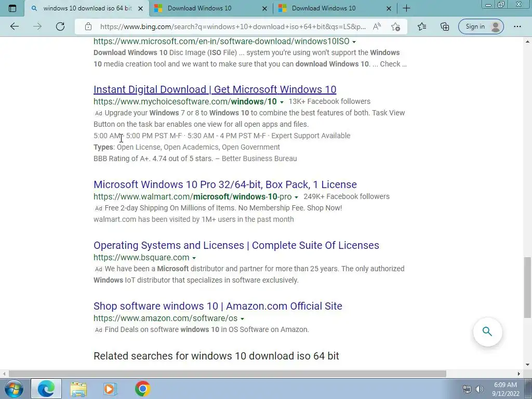The image size is (532, 399).
Task: Close the third Download Windows 10 tab
Action: [x=389, y=8]
